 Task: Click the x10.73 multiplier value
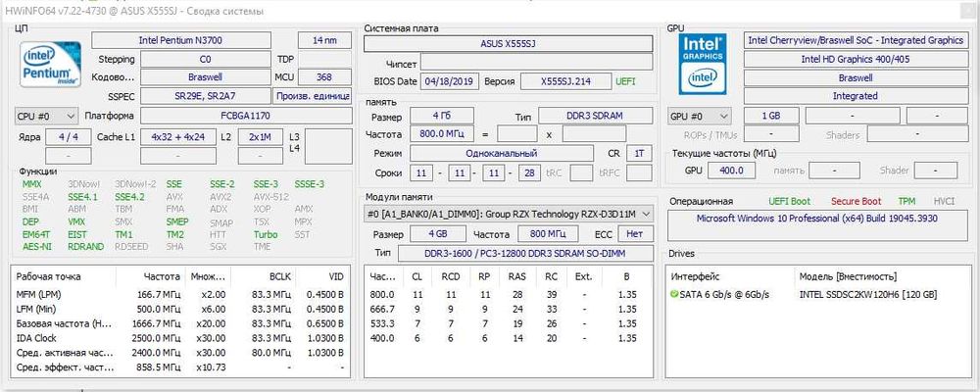tap(212, 367)
